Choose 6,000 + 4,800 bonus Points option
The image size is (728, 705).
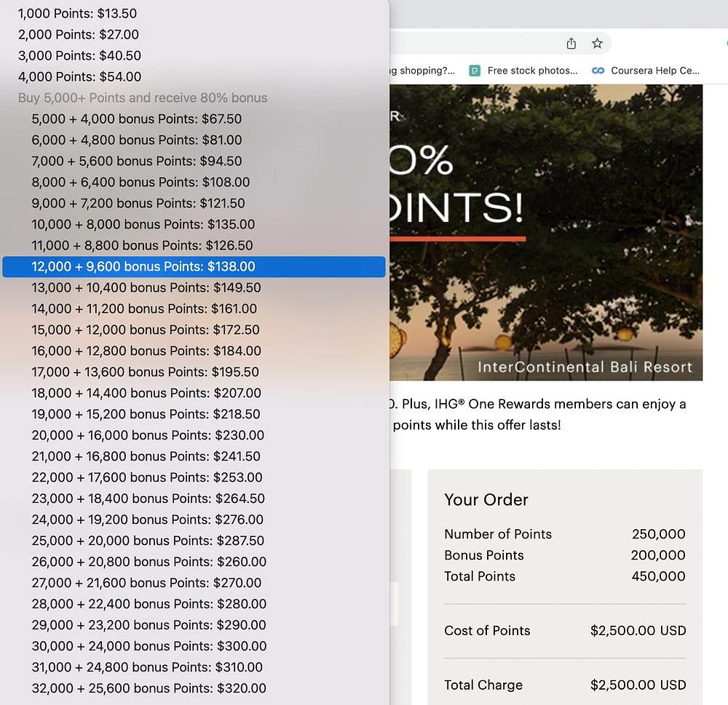(x=194, y=140)
